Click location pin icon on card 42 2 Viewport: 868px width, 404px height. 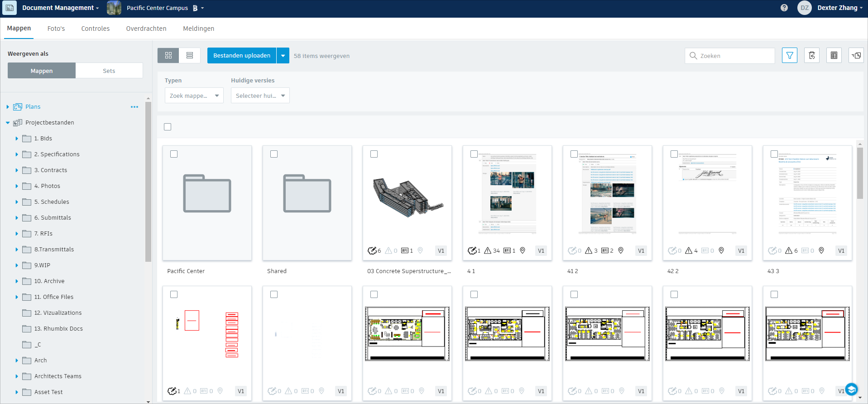[x=721, y=250]
